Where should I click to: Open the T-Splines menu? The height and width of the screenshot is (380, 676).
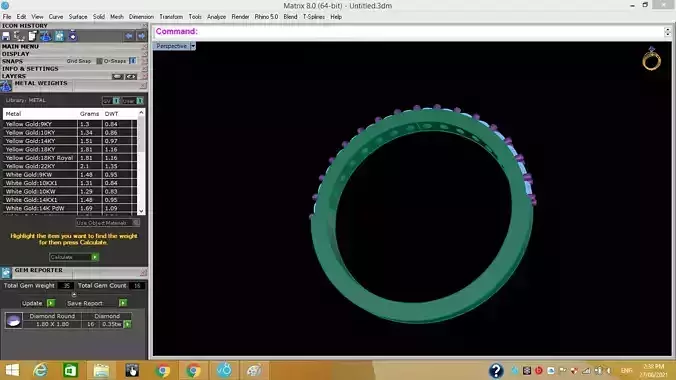(x=313, y=17)
